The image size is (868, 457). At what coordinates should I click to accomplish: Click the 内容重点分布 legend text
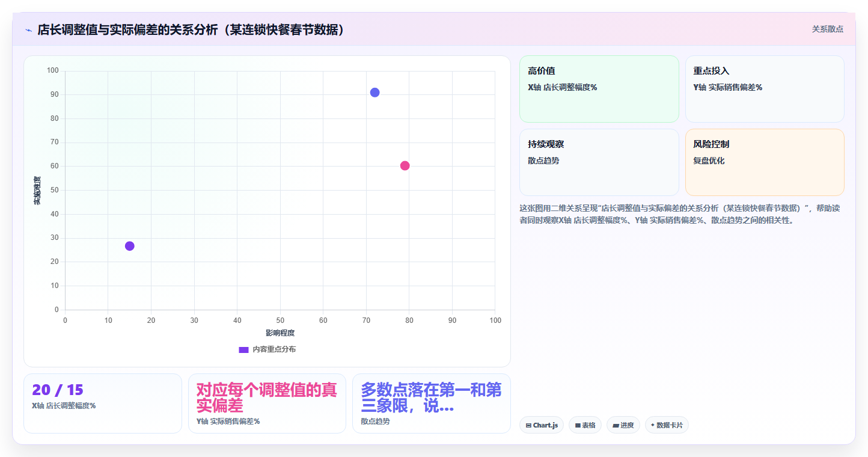pyautogui.click(x=274, y=349)
